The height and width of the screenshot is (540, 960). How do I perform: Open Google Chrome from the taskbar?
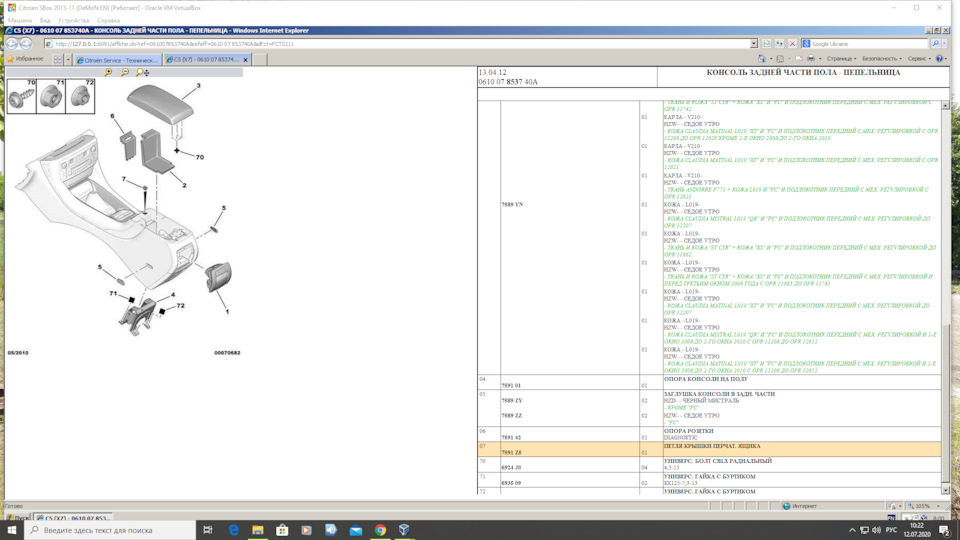[x=380, y=530]
